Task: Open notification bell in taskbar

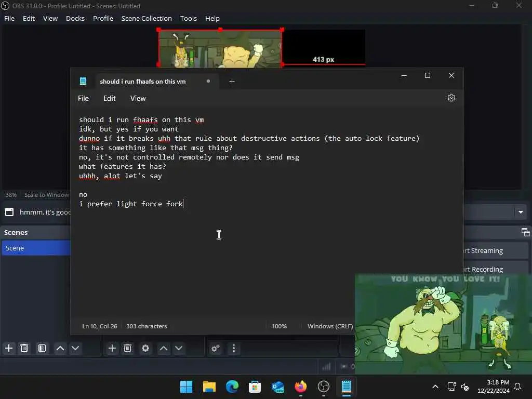Action: point(518,387)
